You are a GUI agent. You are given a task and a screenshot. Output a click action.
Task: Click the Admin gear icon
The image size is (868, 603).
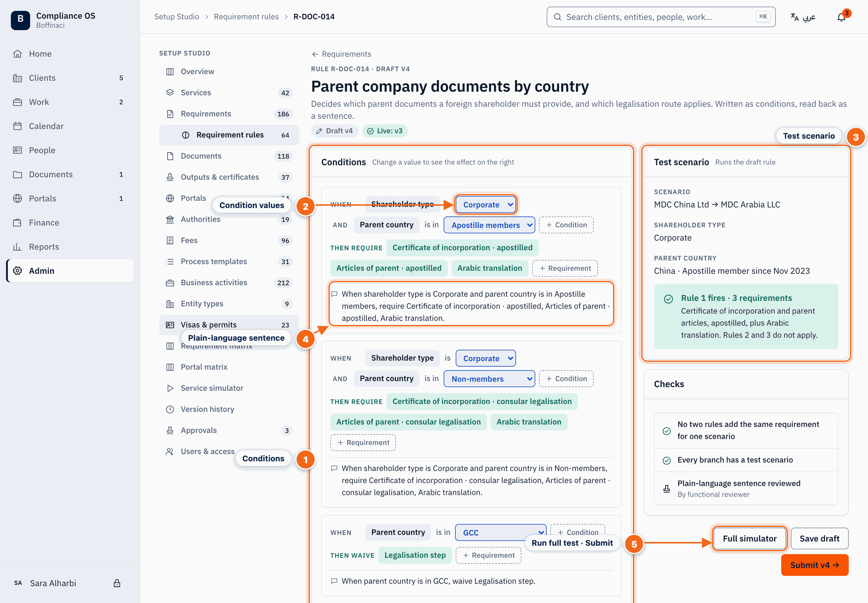[17, 271]
